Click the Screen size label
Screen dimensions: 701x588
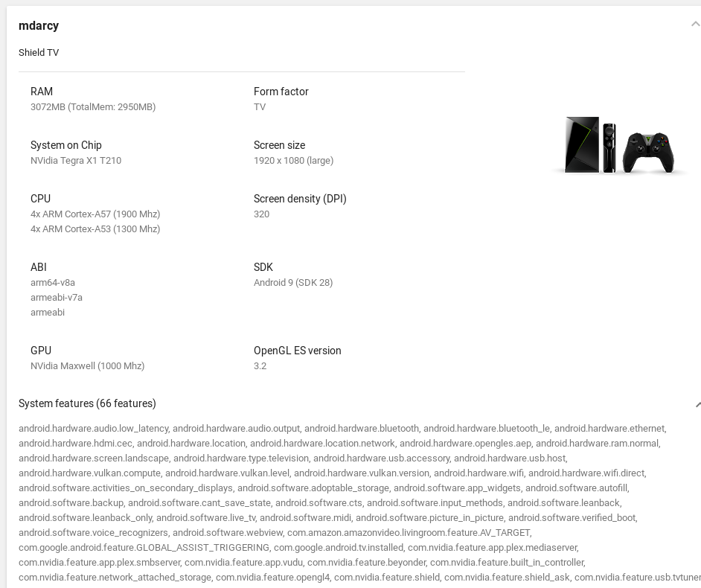click(x=279, y=145)
